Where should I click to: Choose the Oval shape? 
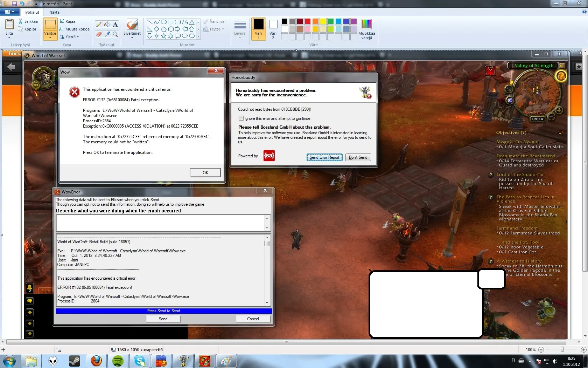pyautogui.click(x=163, y=22)
